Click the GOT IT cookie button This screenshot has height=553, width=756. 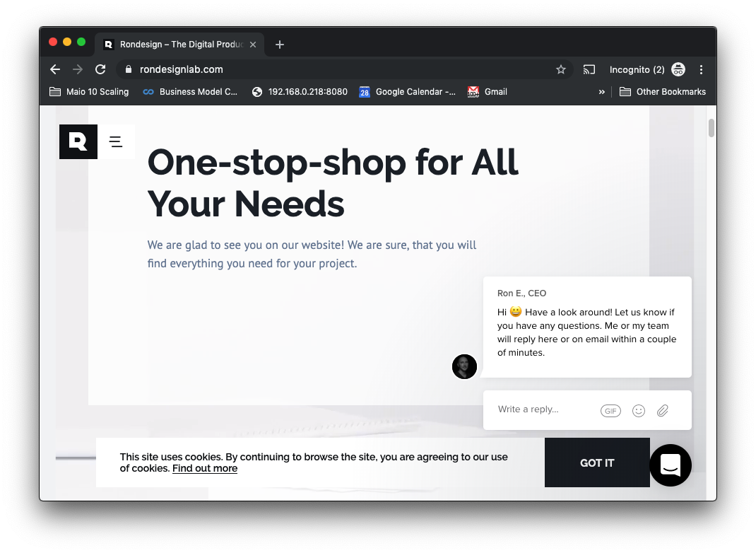[x=597, y=462]
